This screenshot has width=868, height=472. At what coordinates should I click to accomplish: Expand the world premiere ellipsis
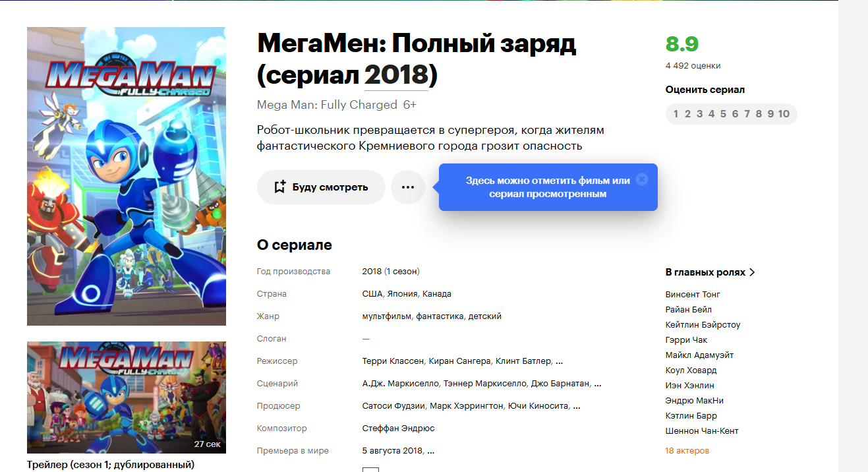pos(431,452)
